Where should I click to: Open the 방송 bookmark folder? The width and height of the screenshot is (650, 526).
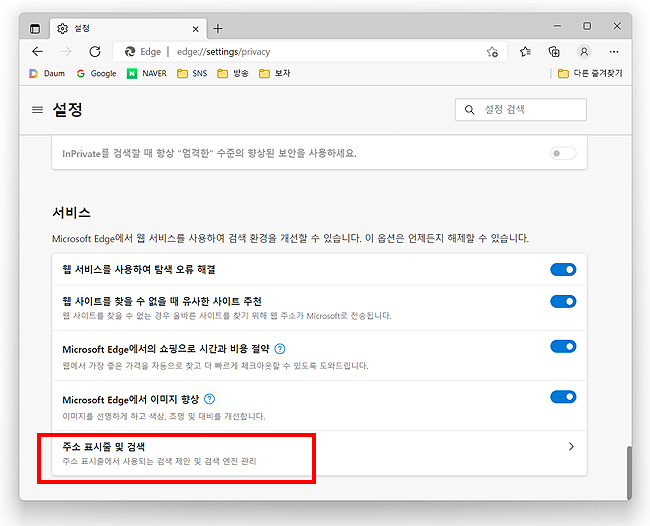click(233, 73)
